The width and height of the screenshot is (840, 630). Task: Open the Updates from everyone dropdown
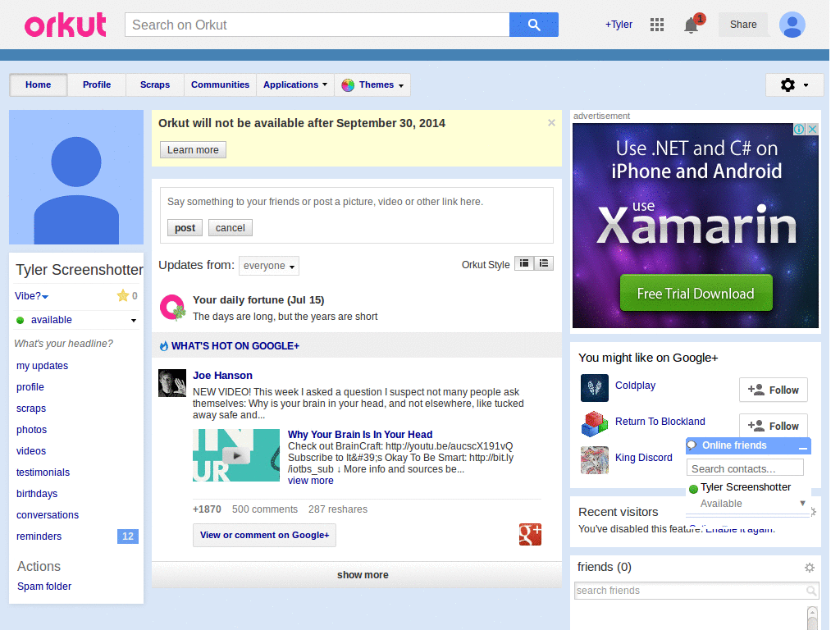269,266
